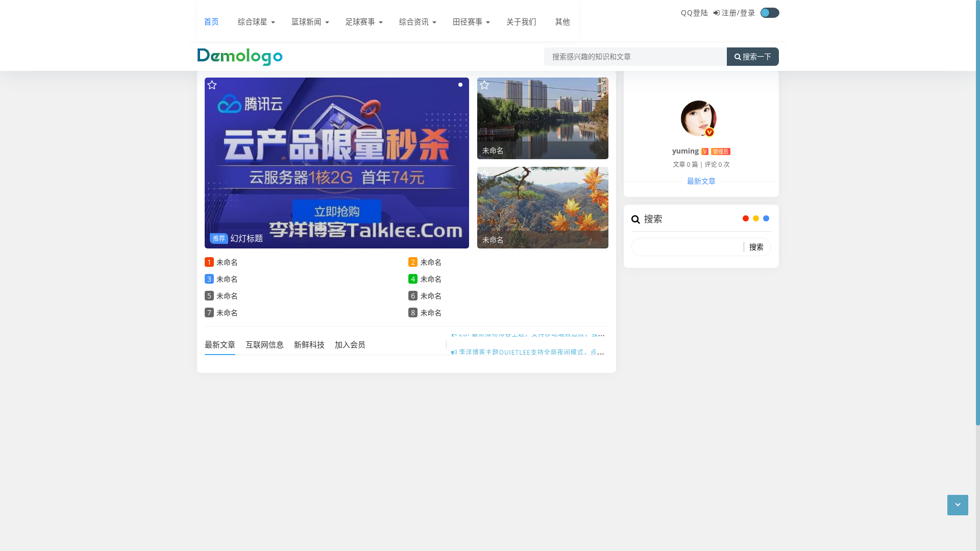Click the slideshow pagination dot
This screenshot has width=980, height=551.
[x=460, y=85]
